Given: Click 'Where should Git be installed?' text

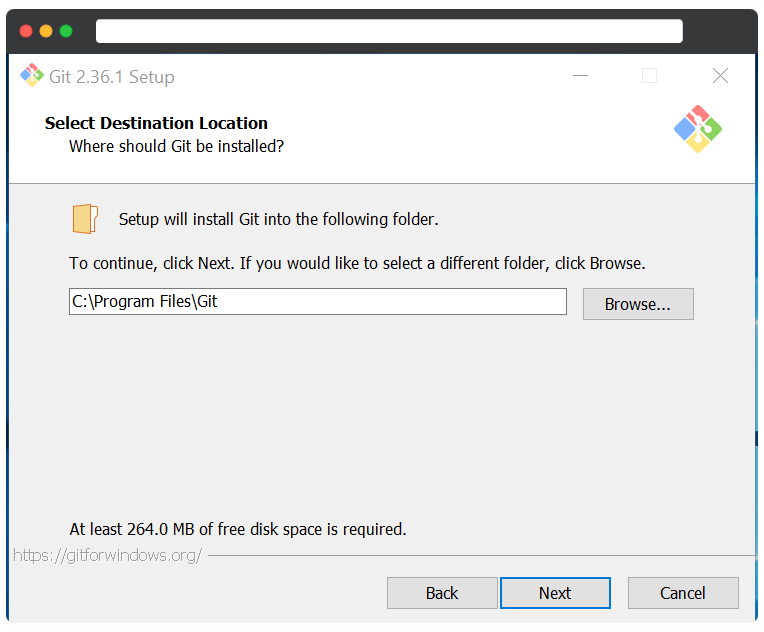Looking at the screenshot, I should pos(176,146).
